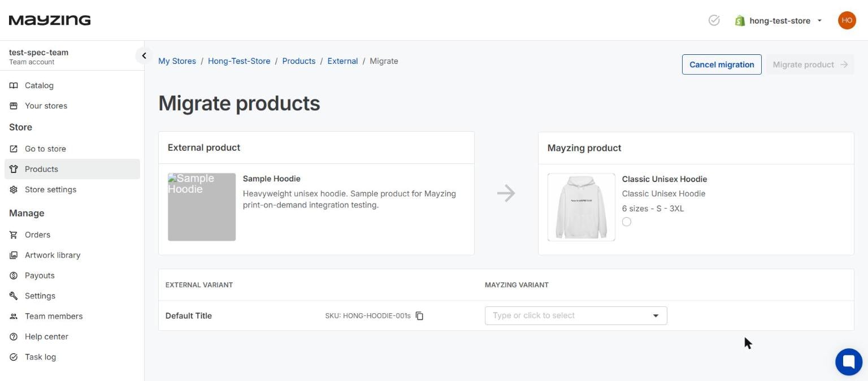This screenshot has width=868, height=381.
Task: Click the Migrate product button
Action: 810,64
